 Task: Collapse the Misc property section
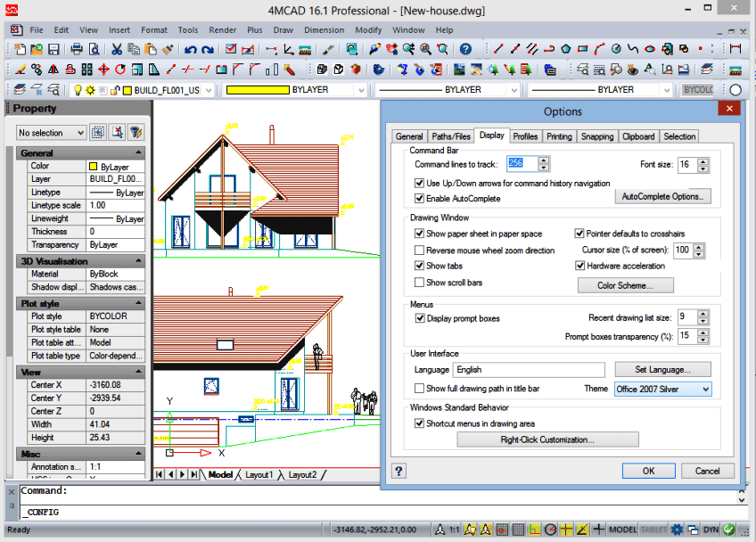[x=139, y=454]
